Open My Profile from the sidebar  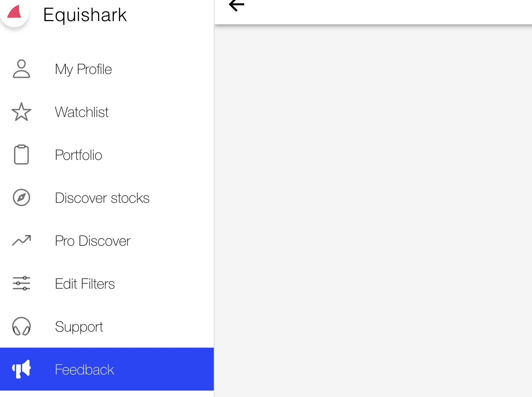[83, 69]
